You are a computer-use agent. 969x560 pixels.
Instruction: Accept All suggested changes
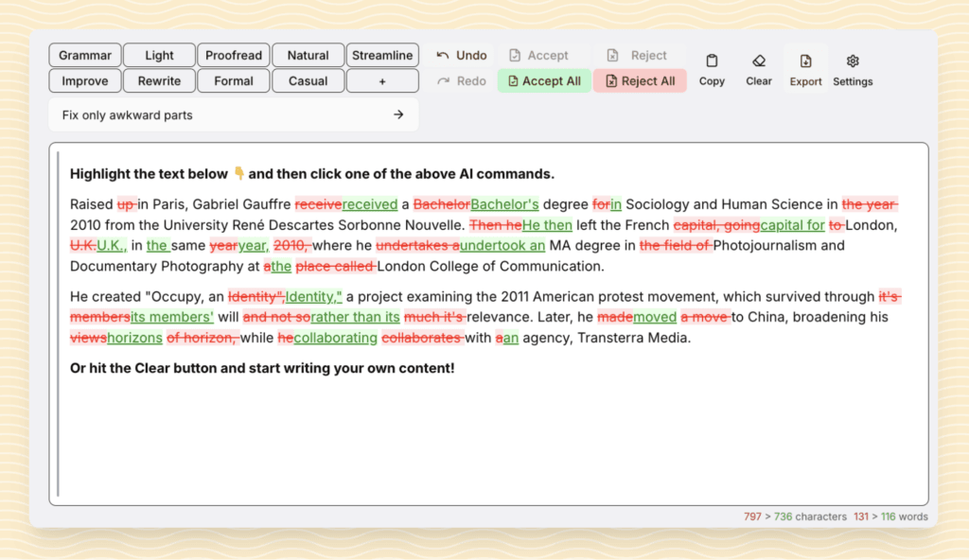pos(543,81)
